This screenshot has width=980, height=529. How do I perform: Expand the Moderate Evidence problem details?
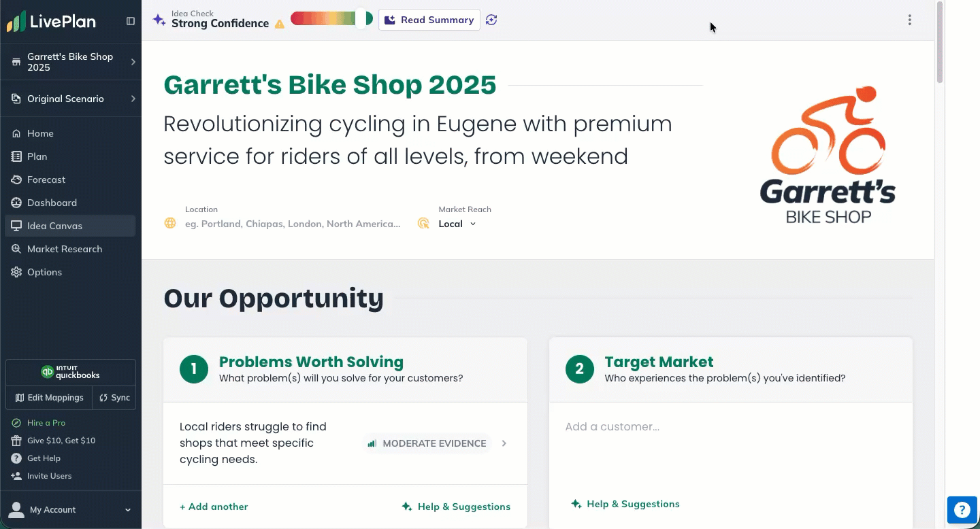coord(504,443)
